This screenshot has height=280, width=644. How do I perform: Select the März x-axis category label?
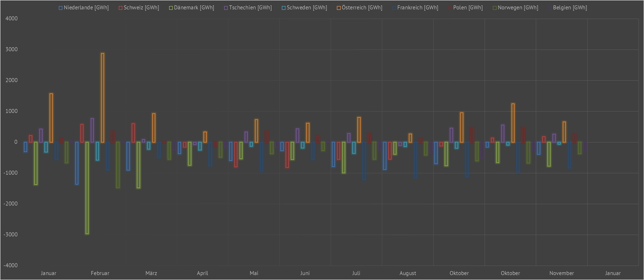[151, 273]
